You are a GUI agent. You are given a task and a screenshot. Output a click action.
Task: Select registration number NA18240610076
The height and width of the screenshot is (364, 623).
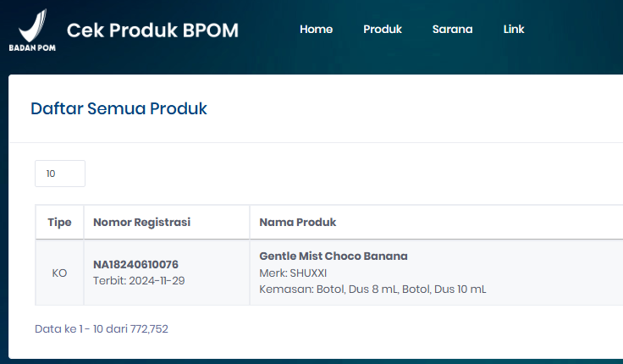pyautogui.click(x=135, y=264)
